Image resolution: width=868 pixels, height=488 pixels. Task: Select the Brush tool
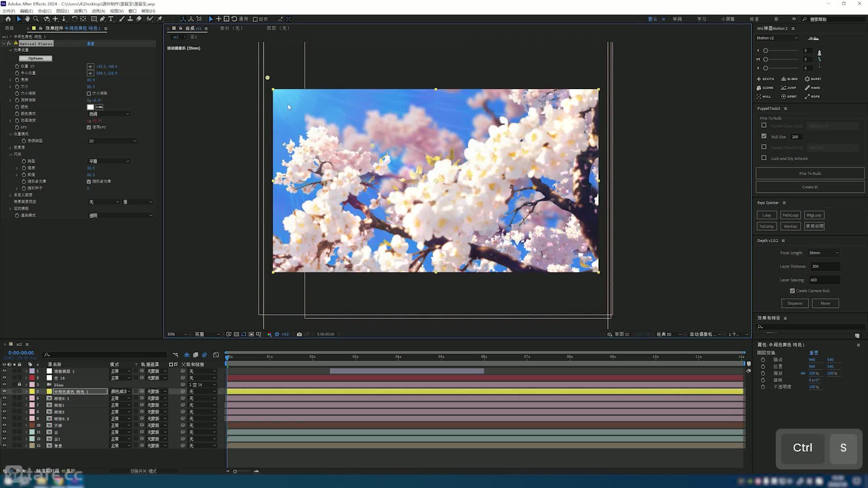click(x=122, y=19)
